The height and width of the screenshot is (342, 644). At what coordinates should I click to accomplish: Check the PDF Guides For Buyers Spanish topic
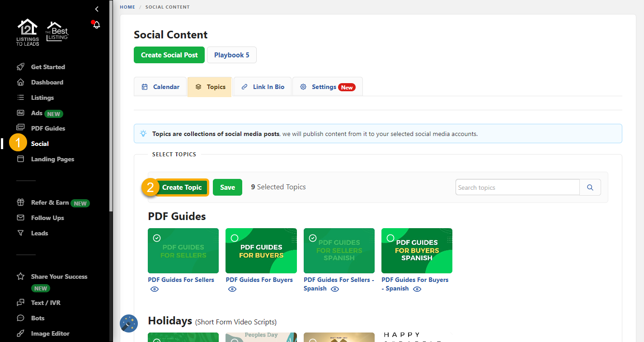tap(390, 237)
